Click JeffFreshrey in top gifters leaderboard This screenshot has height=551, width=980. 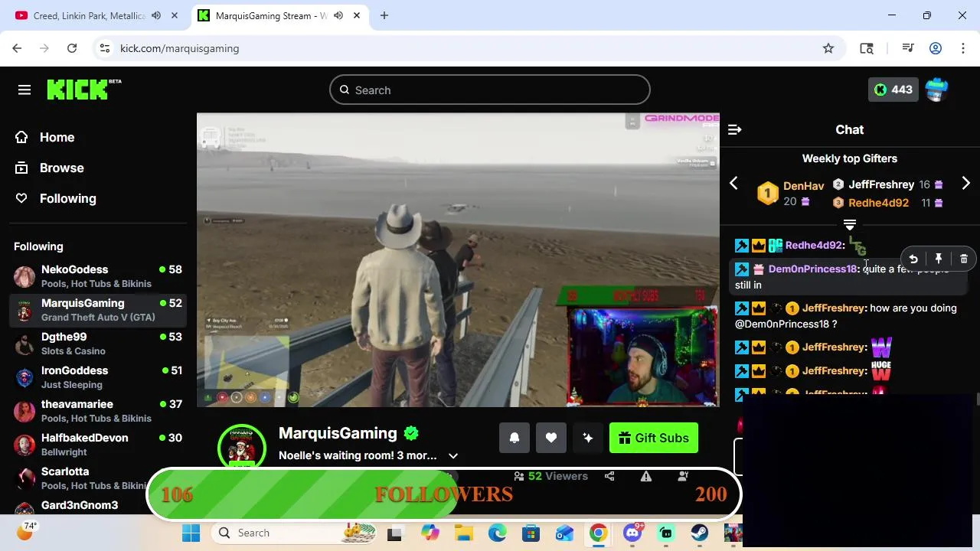point(881,184)
